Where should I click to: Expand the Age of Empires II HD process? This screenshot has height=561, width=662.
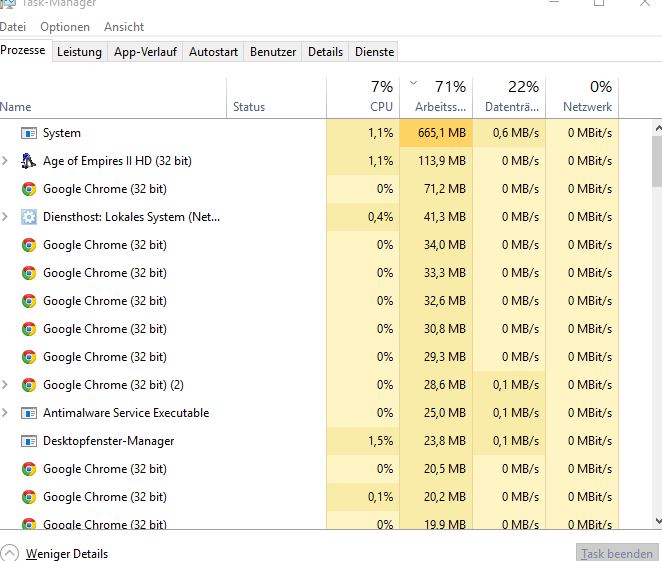[x=5, y=161]
